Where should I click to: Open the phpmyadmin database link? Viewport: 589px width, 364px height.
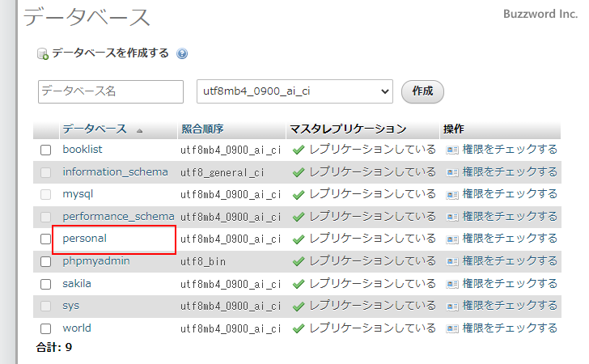(x=96, y=261)
